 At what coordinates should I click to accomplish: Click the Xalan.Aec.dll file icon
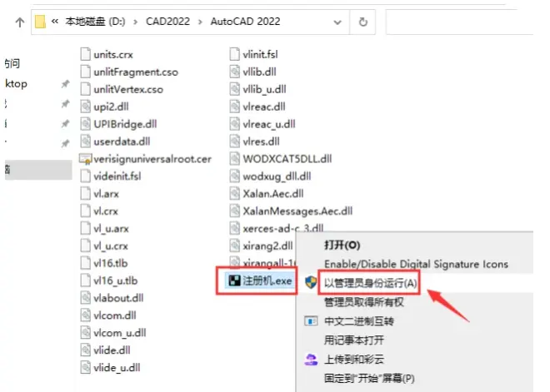click(234, 193)
